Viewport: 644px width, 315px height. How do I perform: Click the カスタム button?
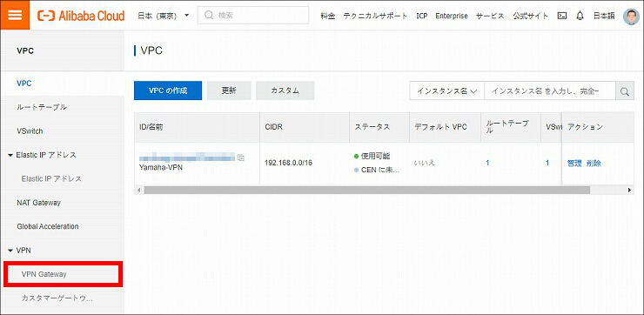285,90
